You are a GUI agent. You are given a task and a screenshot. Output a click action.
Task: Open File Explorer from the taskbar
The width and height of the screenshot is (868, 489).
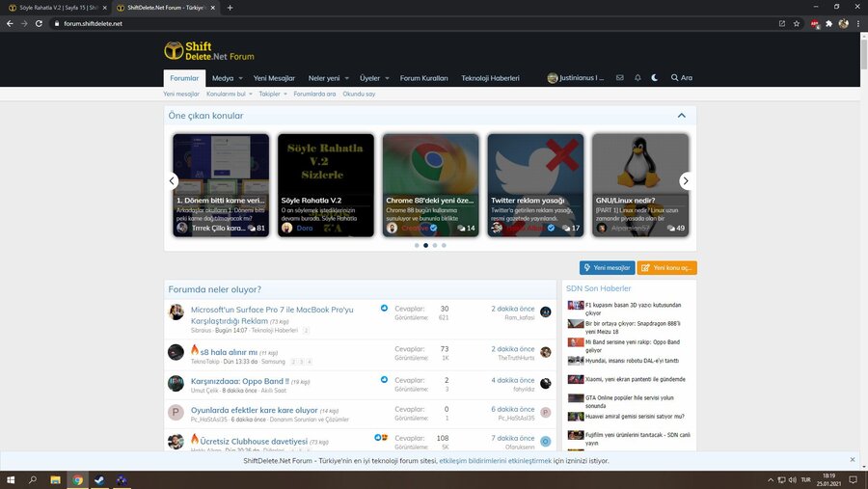pos(55,480)
